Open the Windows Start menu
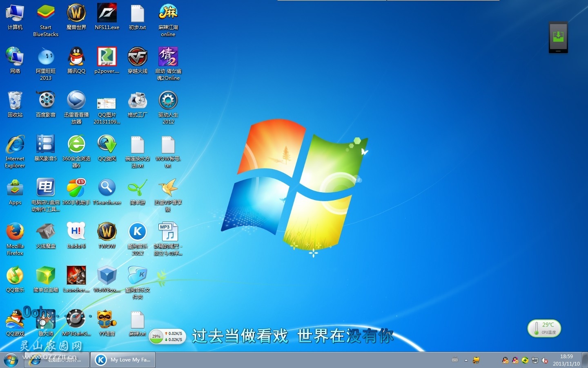This screenshot has width=588, height=368. [x=11, y=360]
